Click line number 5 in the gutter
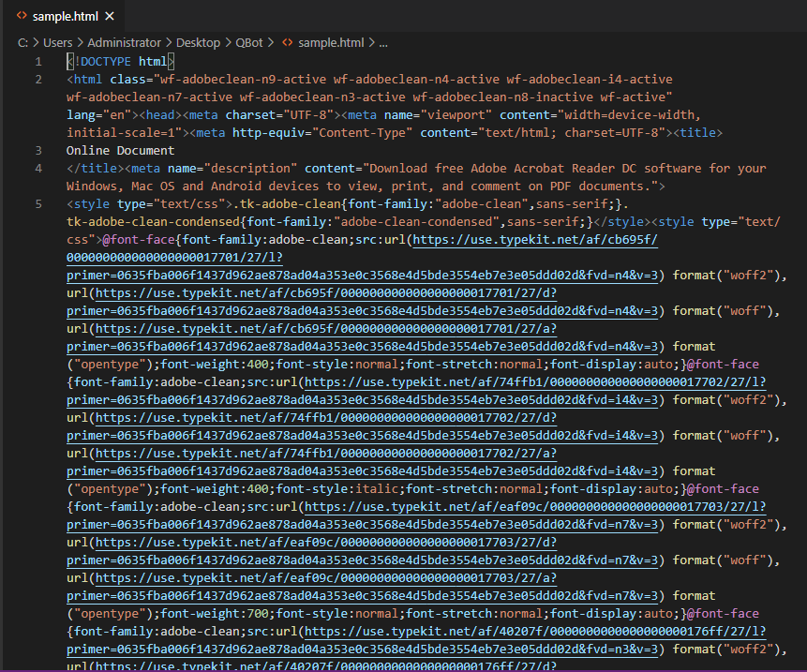The height and width of the screenshot is (672, 807). click(38, 203)
